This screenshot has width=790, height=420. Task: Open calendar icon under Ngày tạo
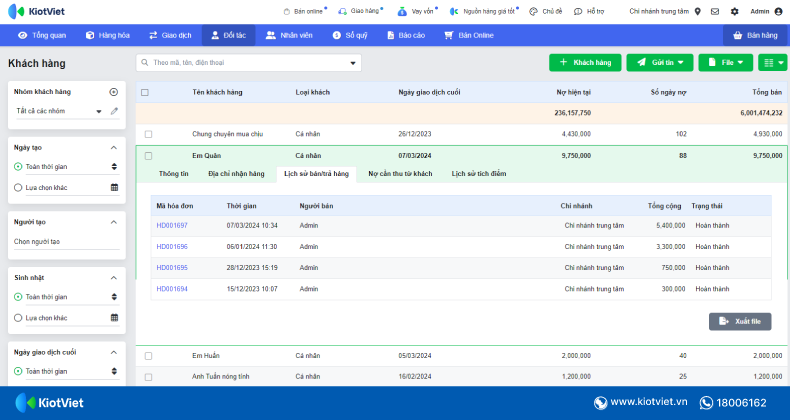(x=114, y=187)
